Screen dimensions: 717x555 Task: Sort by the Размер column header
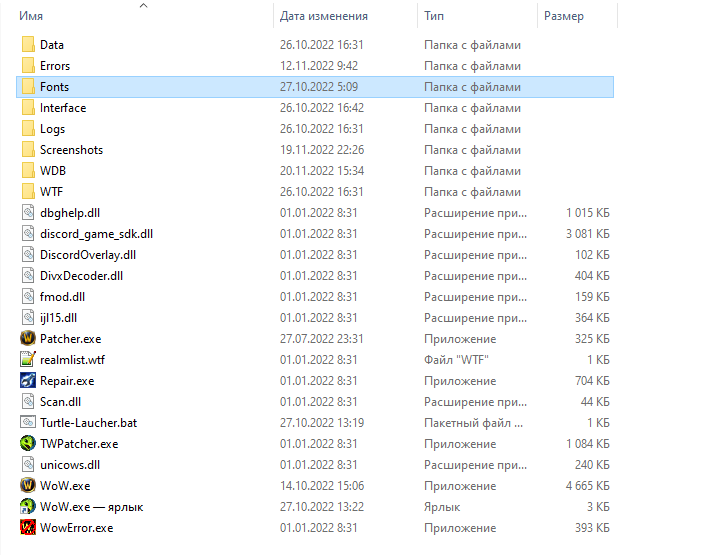564,16
